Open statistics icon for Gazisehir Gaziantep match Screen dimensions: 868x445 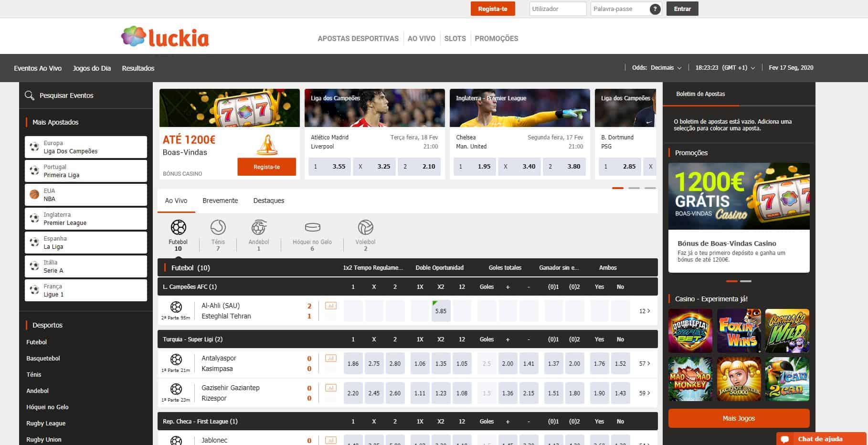[x=330, y=388]
